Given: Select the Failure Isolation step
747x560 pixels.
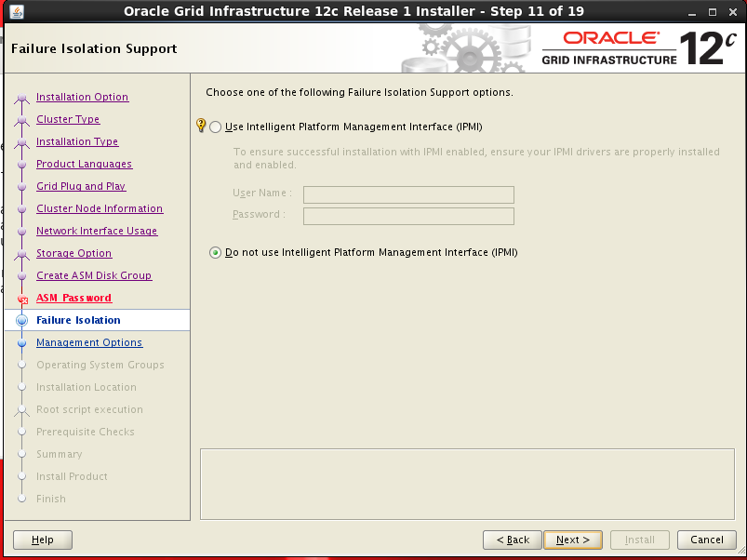Looking at the screenshot, I should [x=78, y=320].
